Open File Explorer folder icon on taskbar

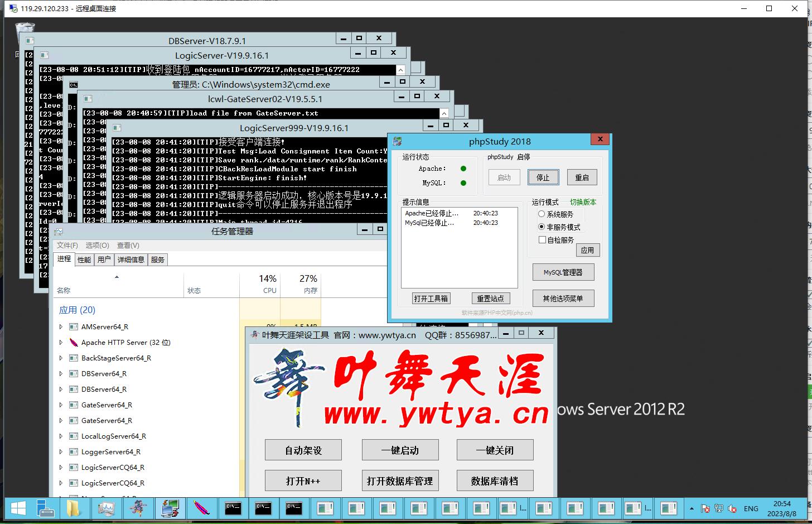click(x=74, y=508)
